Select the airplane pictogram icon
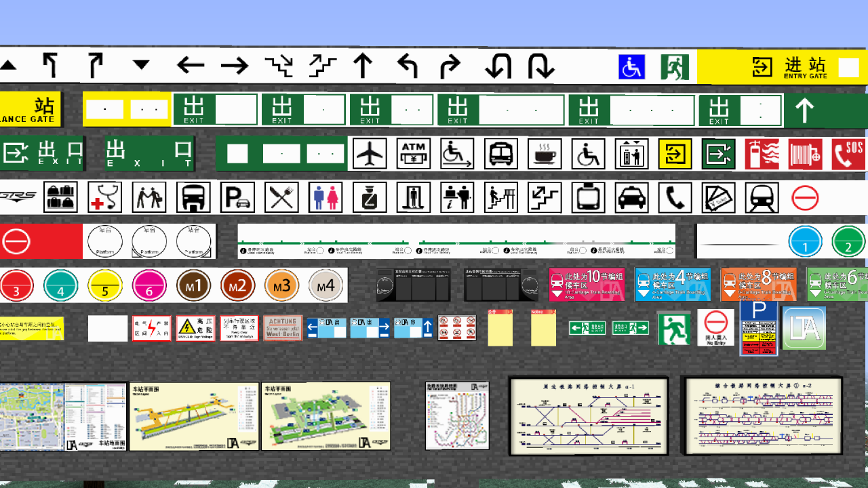 tap(370, 153)
